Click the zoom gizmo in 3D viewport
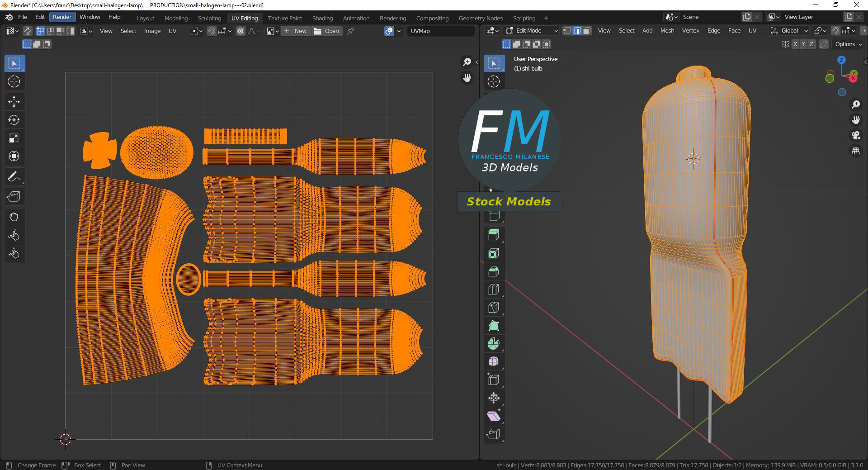The width and height of the screenshot is (868, 470). pyautogui.click(x=856, y=104)
